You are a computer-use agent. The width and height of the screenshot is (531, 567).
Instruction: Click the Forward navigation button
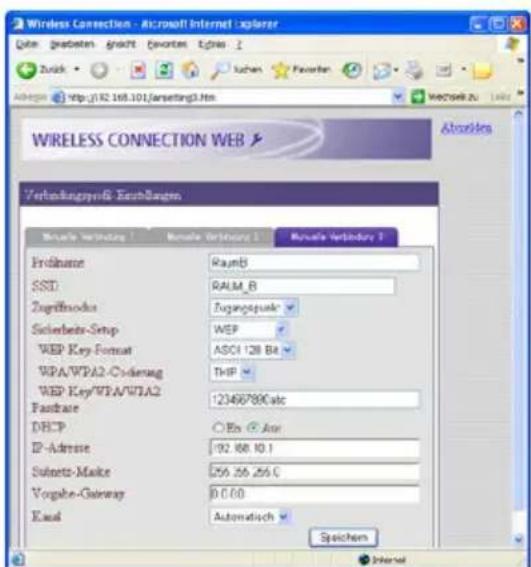[99, 70]
